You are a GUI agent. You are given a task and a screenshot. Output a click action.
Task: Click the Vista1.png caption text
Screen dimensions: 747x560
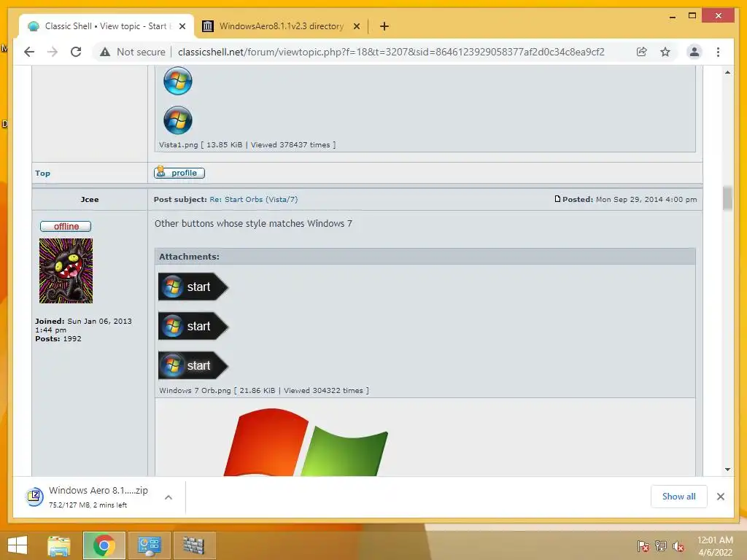point(247,145)
